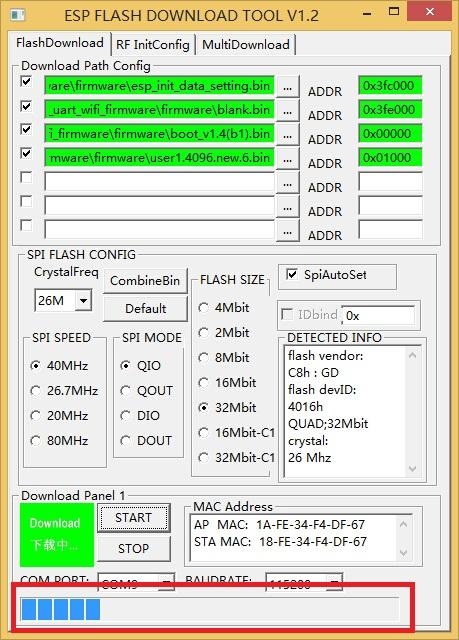Click browse button for user1.4096.new.6.bin path
Screen dimensions: 459x640
[x=288, y=159]
